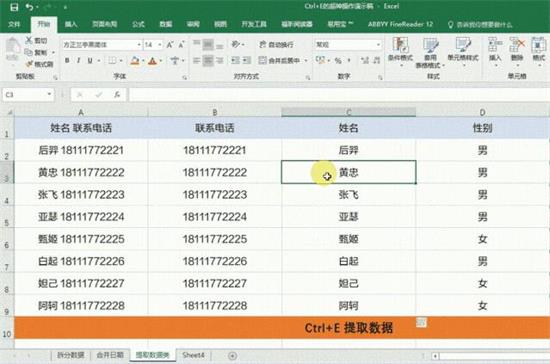Image resolution: width=550 pixels, height=364 pixels.
Task: Click the Cut scissors button
Action: 36,41
